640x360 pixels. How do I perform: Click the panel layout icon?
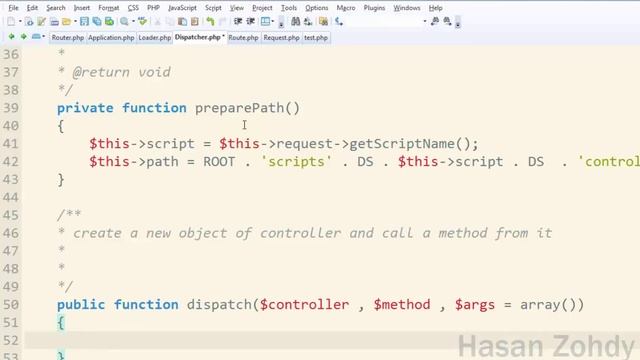[x=265, y=22]
